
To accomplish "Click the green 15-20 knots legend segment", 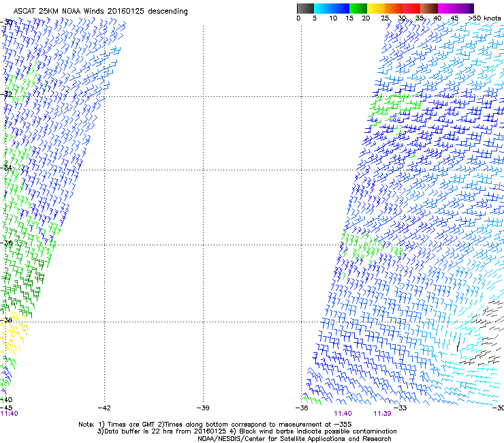I will coord(358,8).
